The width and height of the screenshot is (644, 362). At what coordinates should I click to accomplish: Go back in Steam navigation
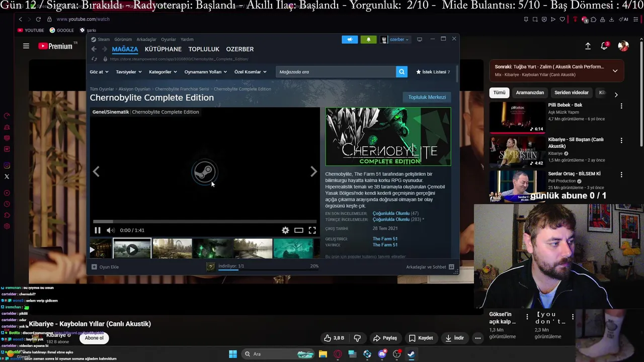click(x=94, y=49)
